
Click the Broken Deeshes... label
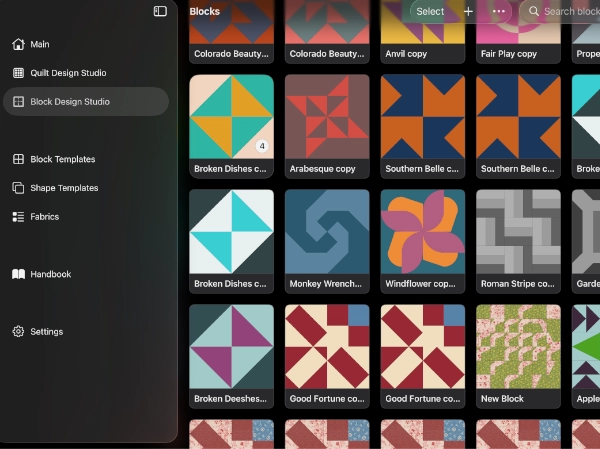(230, 398)
